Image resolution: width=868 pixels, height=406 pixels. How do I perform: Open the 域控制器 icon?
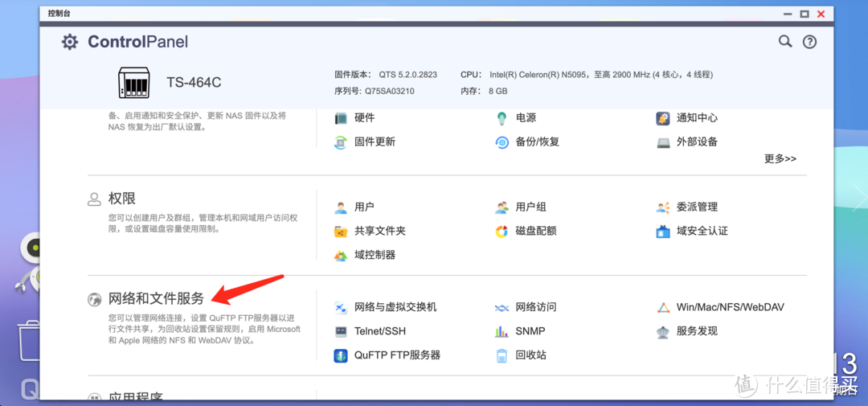click(341, 256)
